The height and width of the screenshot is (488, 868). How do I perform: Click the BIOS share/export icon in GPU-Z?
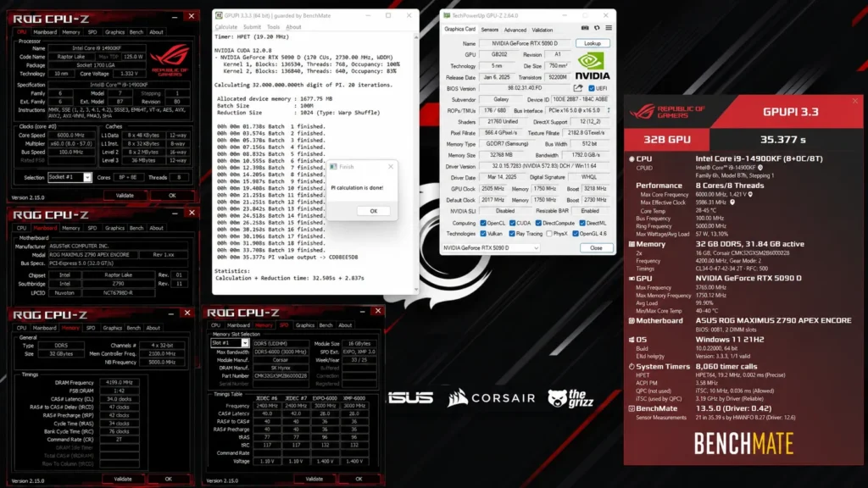(578, 88)
